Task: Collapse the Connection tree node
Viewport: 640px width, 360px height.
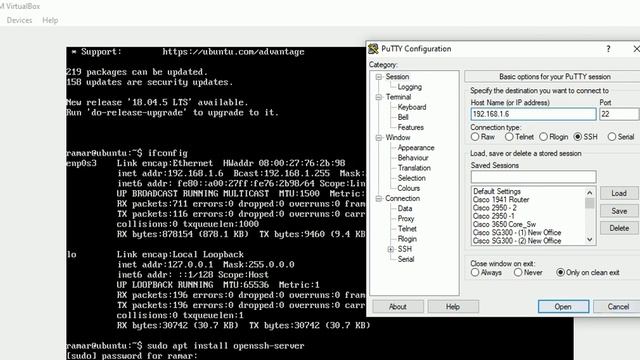Action: pos(379,198)
